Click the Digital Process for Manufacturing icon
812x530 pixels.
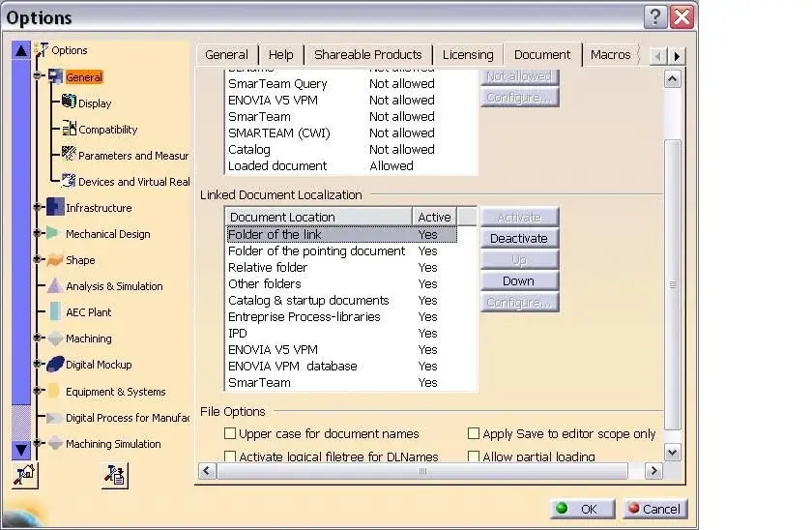point(53,418)
